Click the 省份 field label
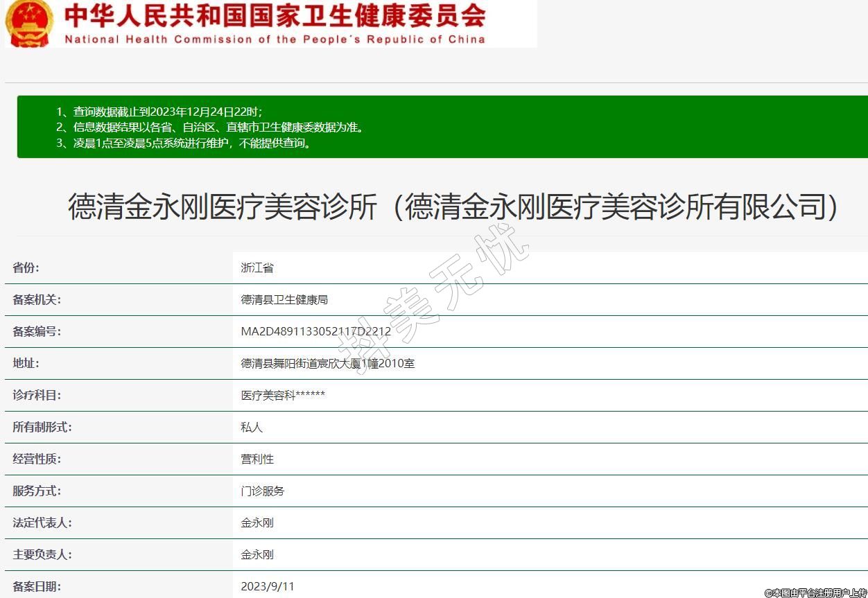The height and width of the screenshot is (598, 868). point(26,267)
